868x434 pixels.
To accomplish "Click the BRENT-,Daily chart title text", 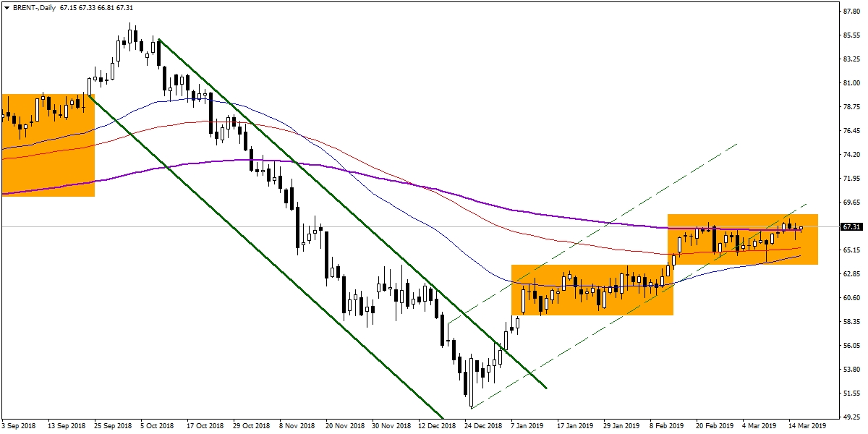I will [x=34, y=7].
